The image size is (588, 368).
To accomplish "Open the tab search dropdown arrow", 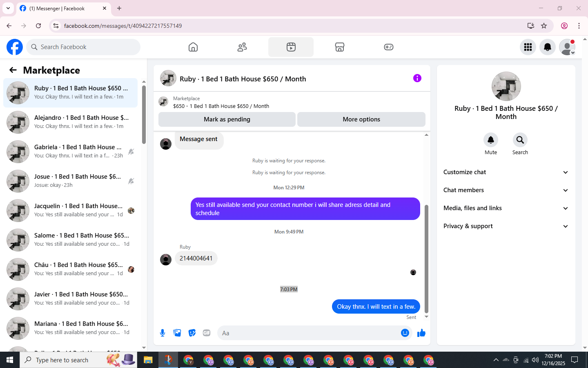I will tap(8, 8).
